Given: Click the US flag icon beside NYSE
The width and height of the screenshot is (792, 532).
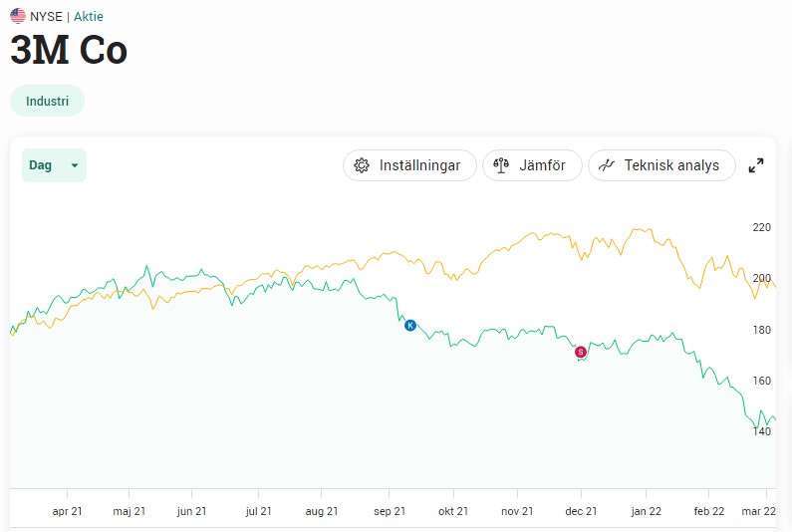Looking at the screenshot, I should (18, 16).
